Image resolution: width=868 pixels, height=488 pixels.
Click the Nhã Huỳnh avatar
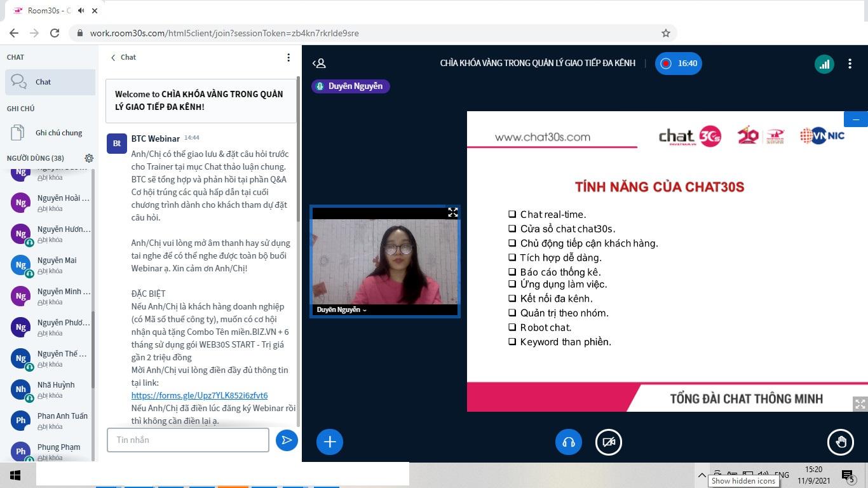click(x=21, y=390)
